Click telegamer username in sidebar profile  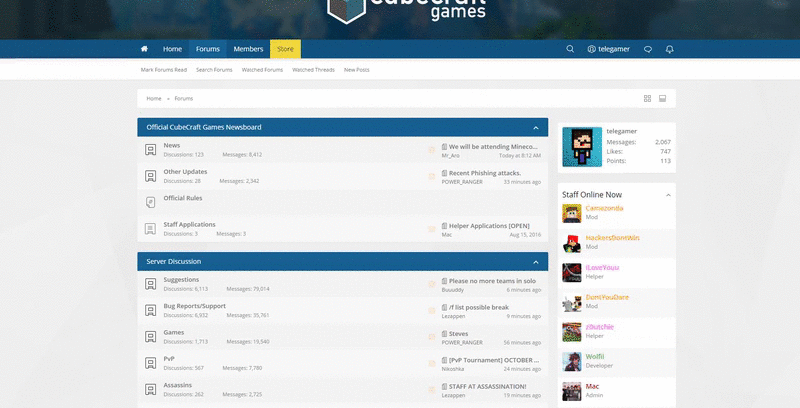[x=621, y=132]
